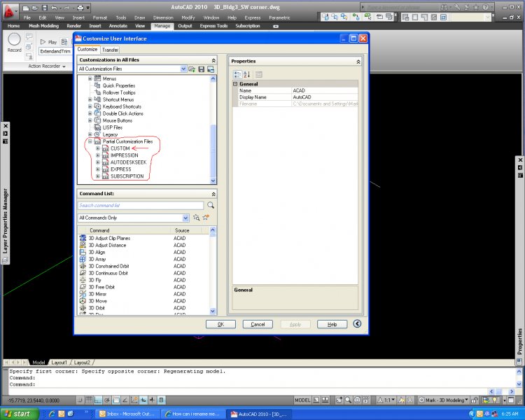Toggle grid display in status bar
Image resolution: width=525 pixels, height=420 pixels.
tap(89, 400)
